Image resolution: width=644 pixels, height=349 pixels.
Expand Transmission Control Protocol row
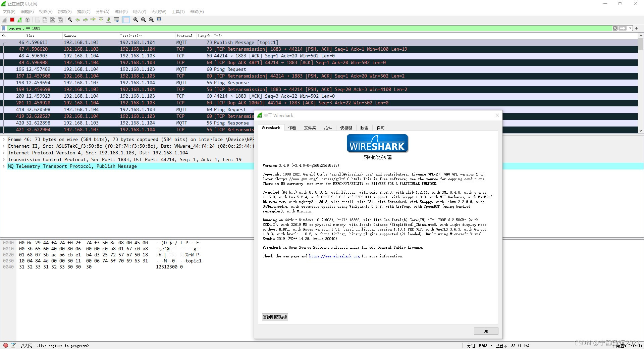tap(4, 159)
